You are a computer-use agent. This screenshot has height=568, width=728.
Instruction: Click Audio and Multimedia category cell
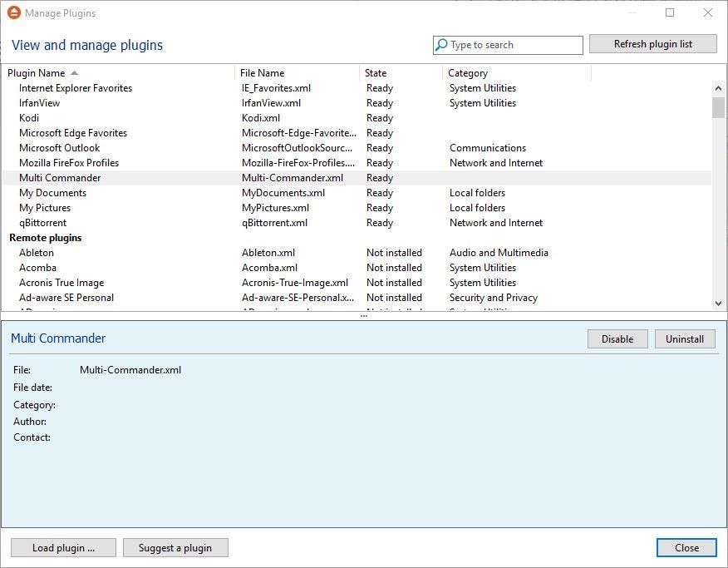click(499, 253)
